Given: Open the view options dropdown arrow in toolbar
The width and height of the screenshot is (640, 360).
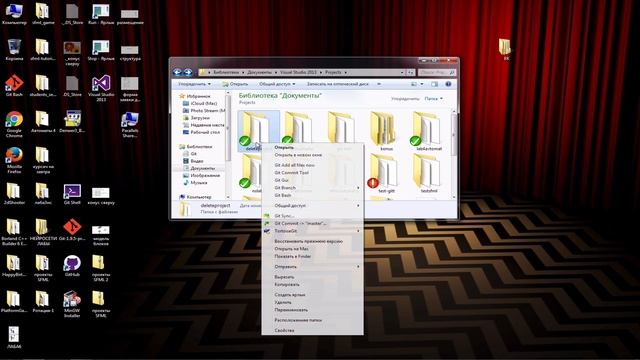Looking at the screenshot, I should coord(422,84).
